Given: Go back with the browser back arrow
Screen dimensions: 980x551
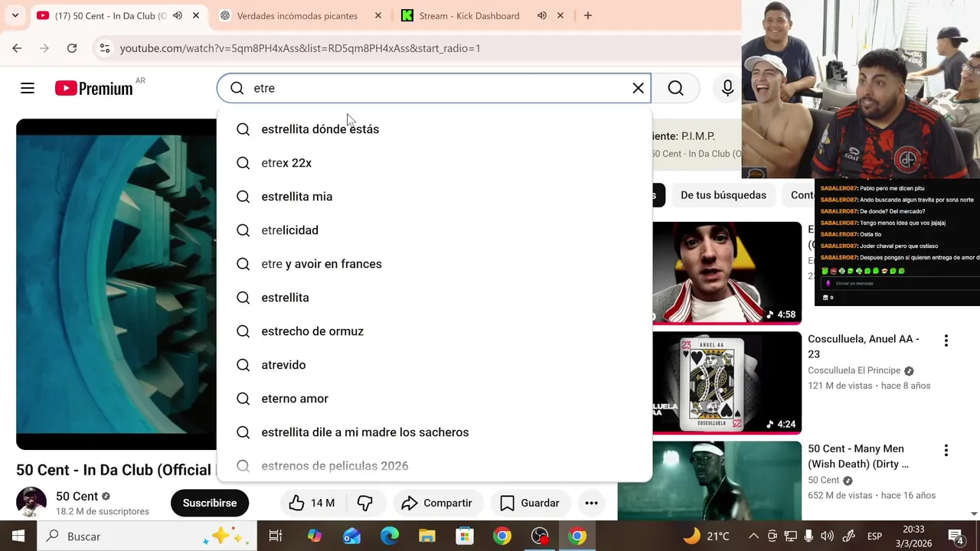Looking at the screenshot, I should coord(17,48).
